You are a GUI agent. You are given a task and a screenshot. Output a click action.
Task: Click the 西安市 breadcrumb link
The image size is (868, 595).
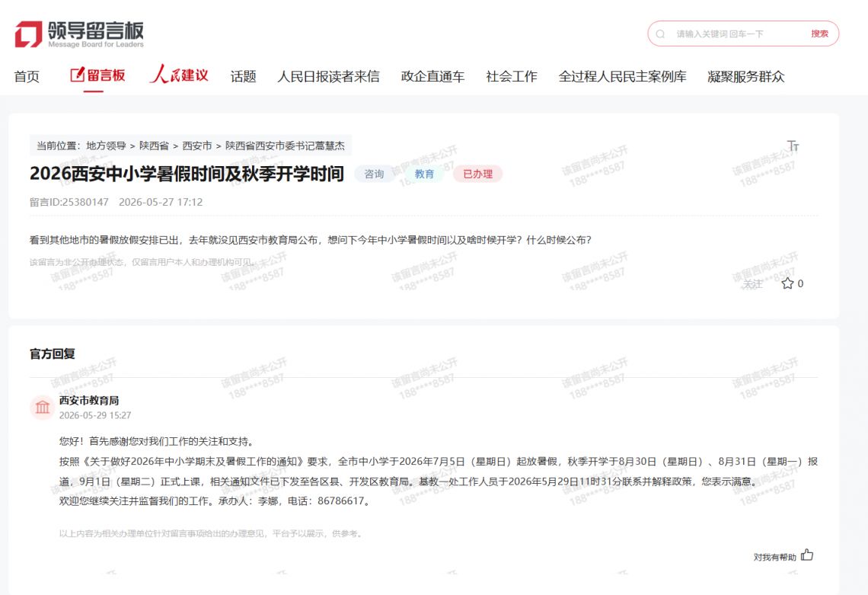pos(197,146)
